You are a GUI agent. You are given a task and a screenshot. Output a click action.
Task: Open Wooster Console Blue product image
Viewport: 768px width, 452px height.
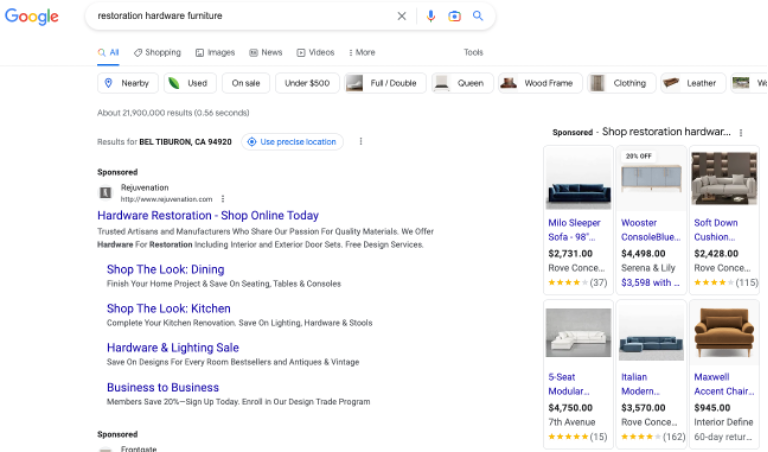point(651,180)
